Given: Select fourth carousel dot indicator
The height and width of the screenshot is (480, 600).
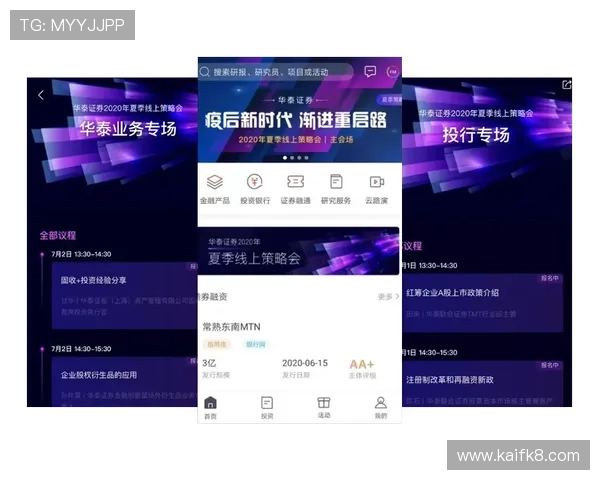Looking at the screenshot, I should tap(307, 158).
